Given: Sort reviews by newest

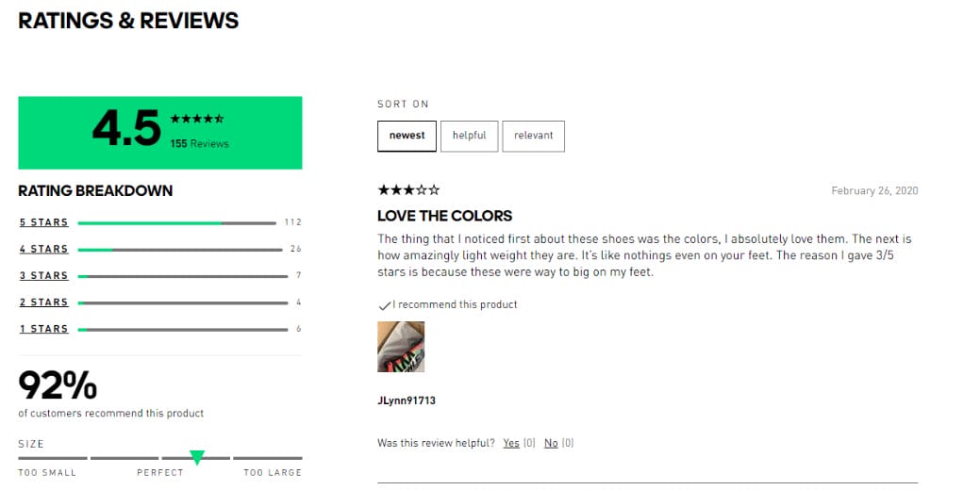Looking at the screenshot, I should point(407,136).
